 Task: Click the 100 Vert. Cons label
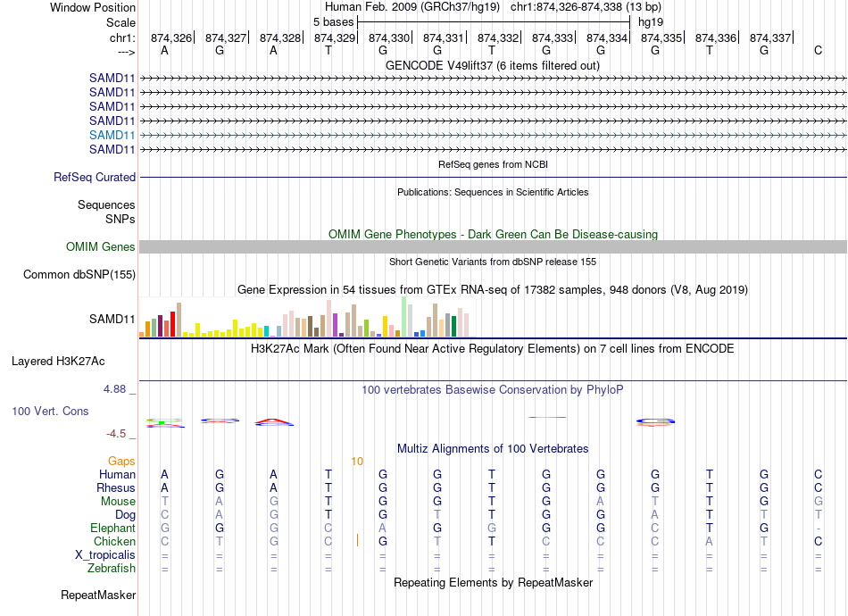click(x=50, y=411)
